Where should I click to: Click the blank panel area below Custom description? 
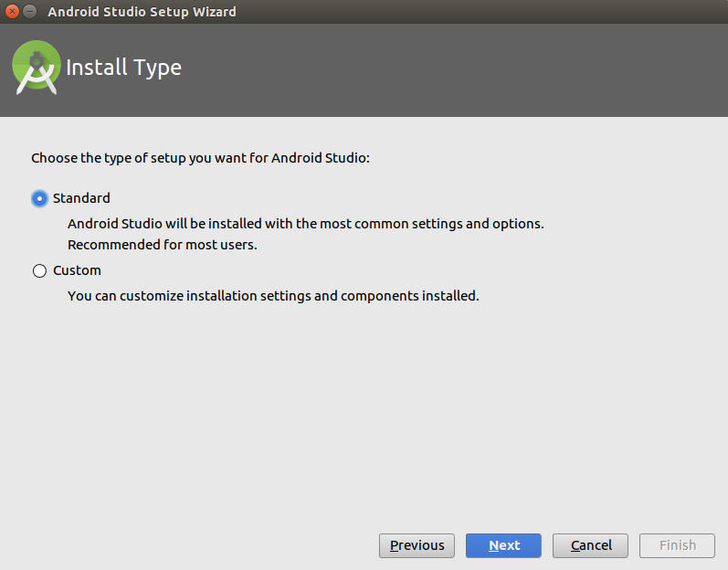365,411
